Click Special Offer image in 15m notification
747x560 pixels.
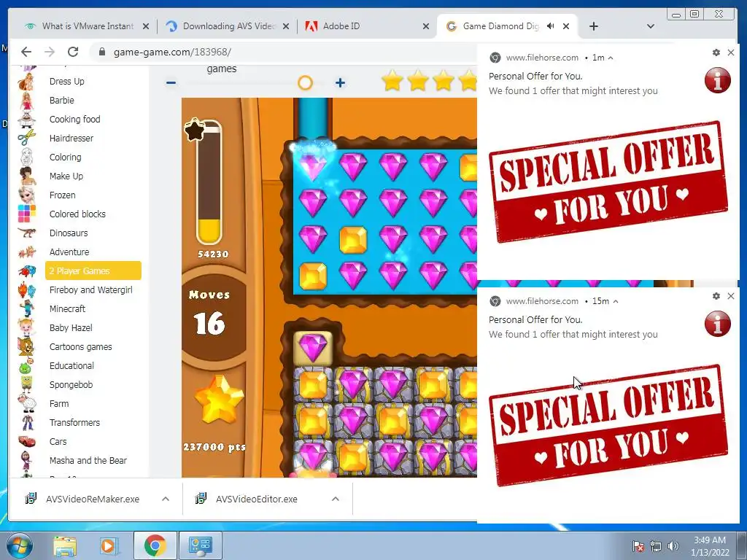tap(608, 425)
